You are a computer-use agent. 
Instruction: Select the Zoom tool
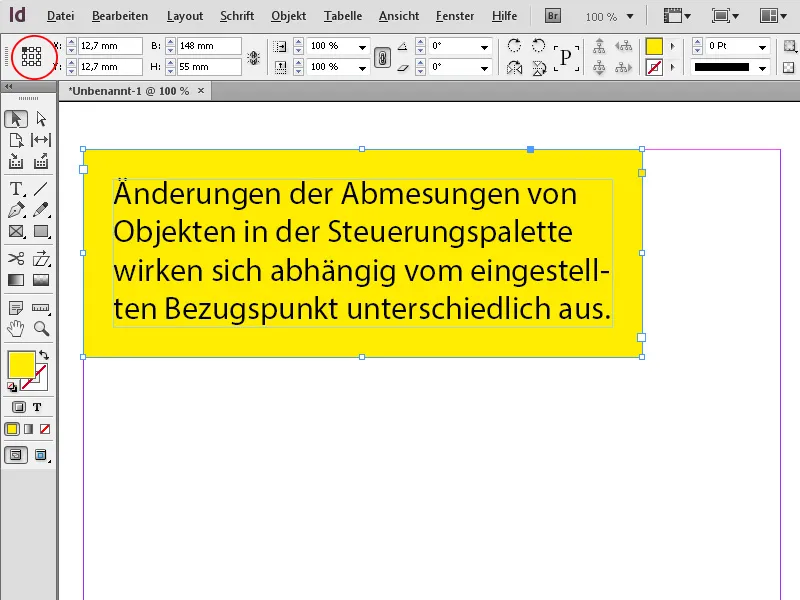click(x=41, y=329)
